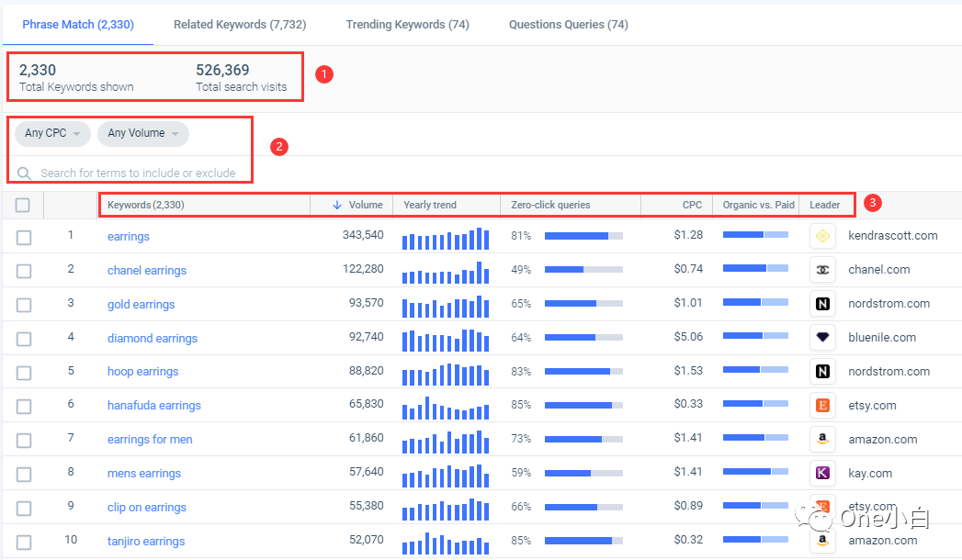Check the checkbox for the earrings row
Viewport: 962px width, 560px height.
click(x=23, y=236)
